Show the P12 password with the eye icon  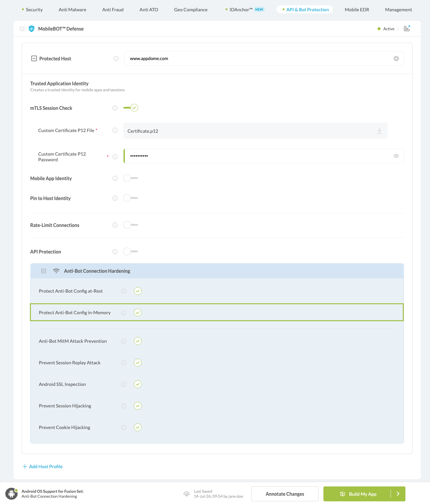[x=396, y=156]
